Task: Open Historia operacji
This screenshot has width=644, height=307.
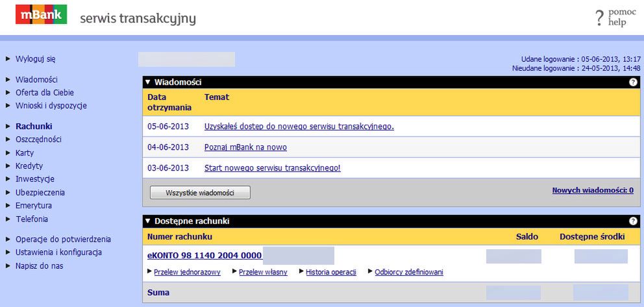Action: (x=331, y=272)
